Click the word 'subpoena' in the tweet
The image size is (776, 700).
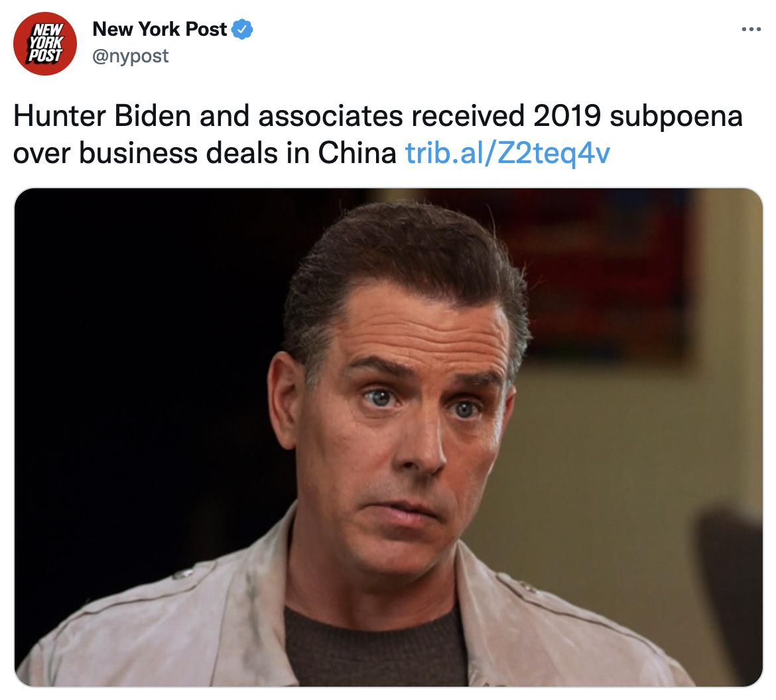(676, 117)
